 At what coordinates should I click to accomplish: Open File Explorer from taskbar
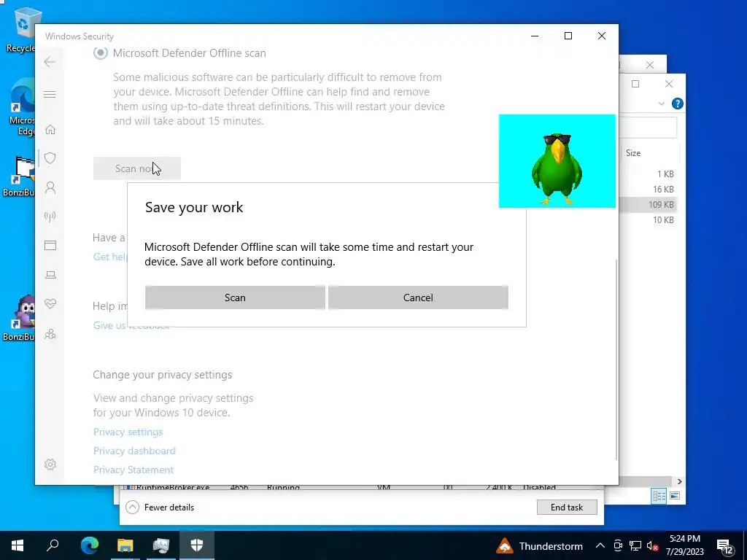pyautogui.click(x=125, y=545)
